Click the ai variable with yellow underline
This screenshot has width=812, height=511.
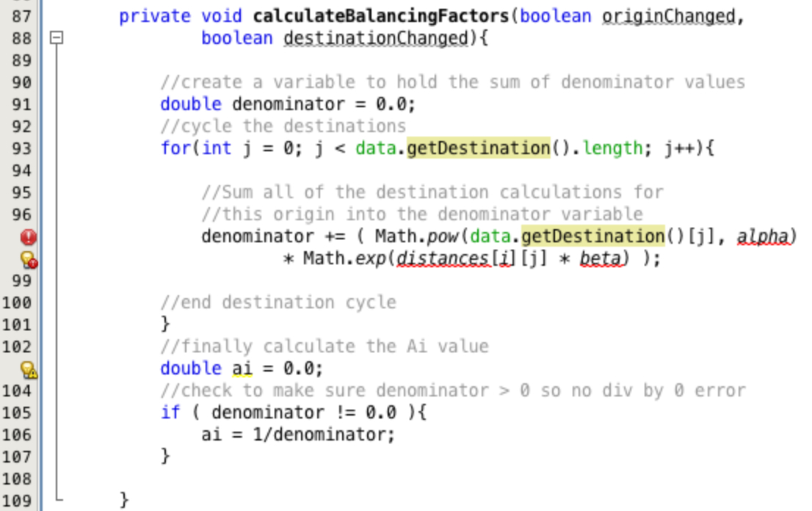(x=242, y=369)
